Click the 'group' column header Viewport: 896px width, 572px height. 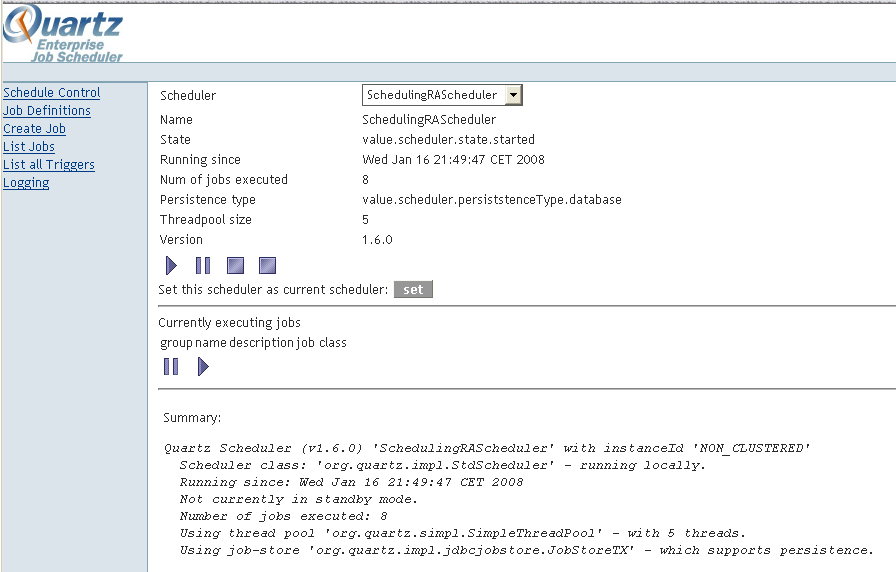coord(176,343)
